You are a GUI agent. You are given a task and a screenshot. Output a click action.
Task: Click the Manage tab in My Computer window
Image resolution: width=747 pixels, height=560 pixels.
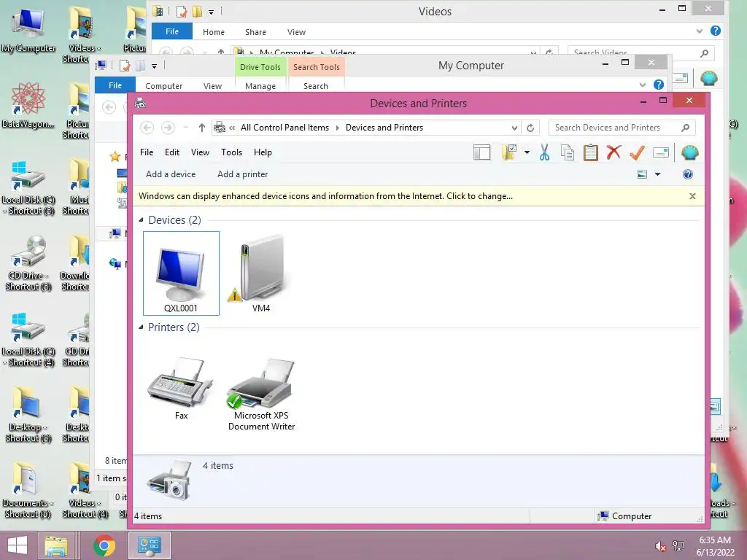pos(260,86)
